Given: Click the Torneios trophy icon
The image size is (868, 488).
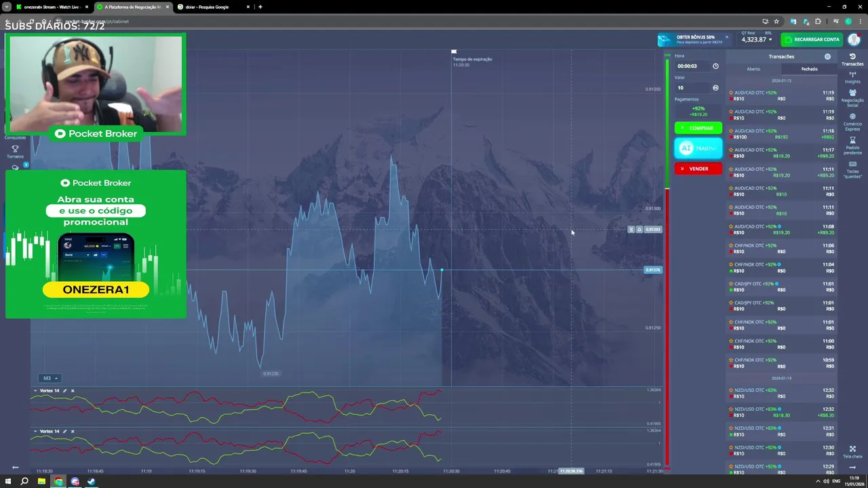Looking at the screenshot, I should click(15, 148).
